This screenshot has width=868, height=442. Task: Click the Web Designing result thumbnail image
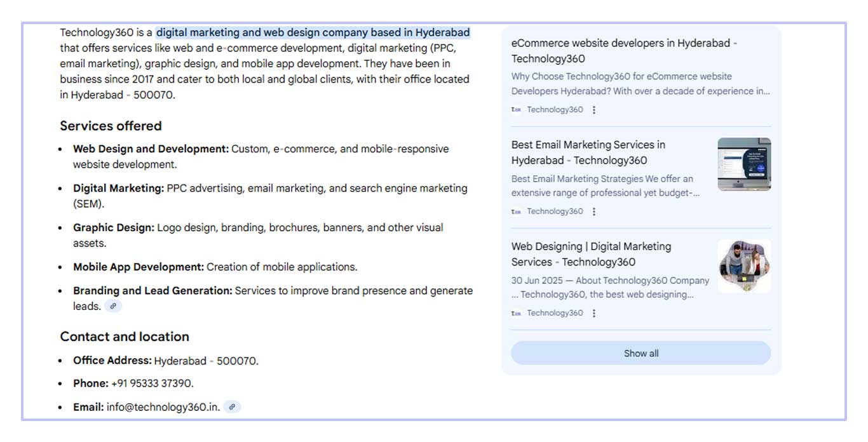coord(744,266)
